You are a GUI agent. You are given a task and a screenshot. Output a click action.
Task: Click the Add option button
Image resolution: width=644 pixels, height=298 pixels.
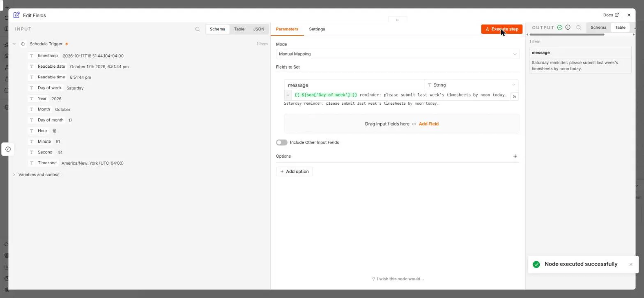[294, 172]
